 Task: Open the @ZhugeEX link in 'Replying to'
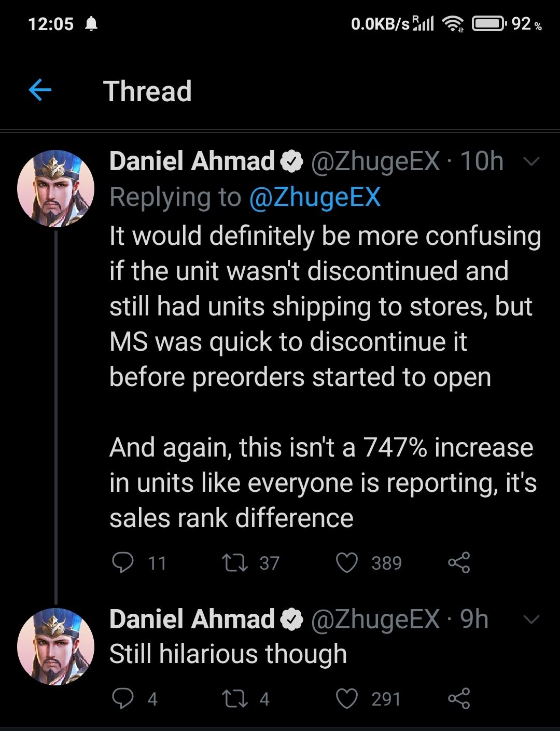click(x=315, y=197)
